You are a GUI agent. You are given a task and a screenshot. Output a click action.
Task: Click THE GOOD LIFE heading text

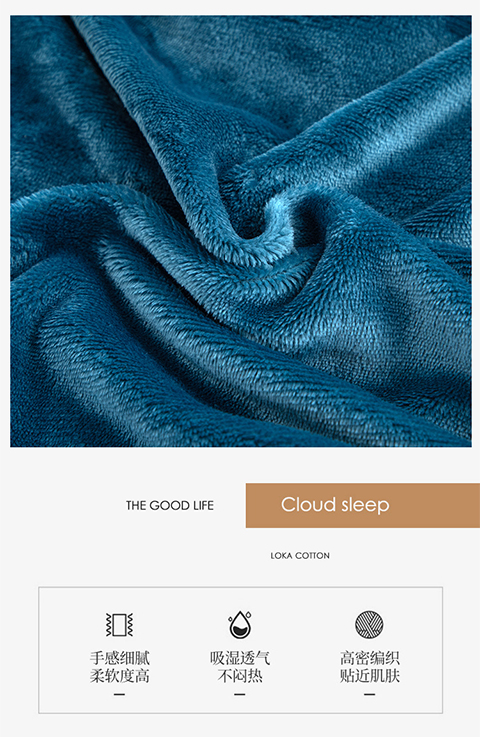(170, 505)
